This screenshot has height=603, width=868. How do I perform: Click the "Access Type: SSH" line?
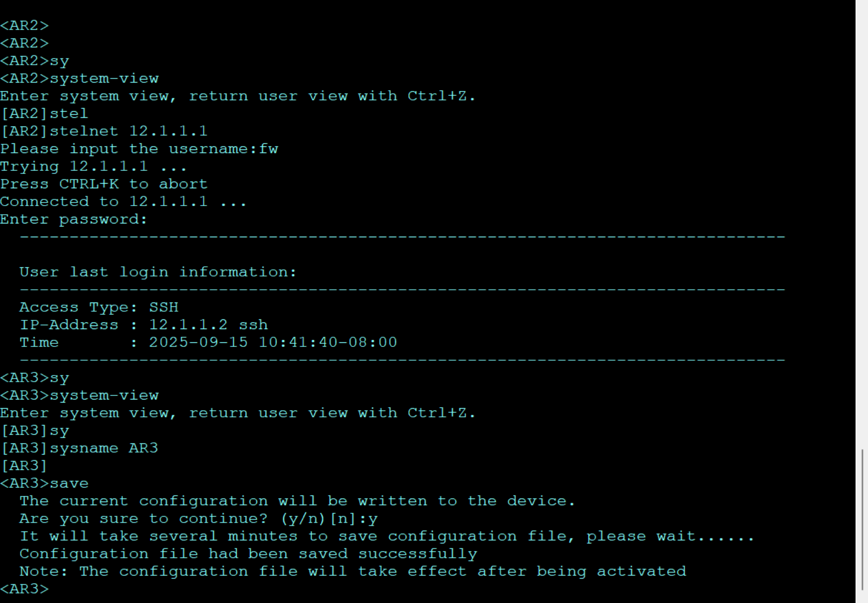coord(99,307)
